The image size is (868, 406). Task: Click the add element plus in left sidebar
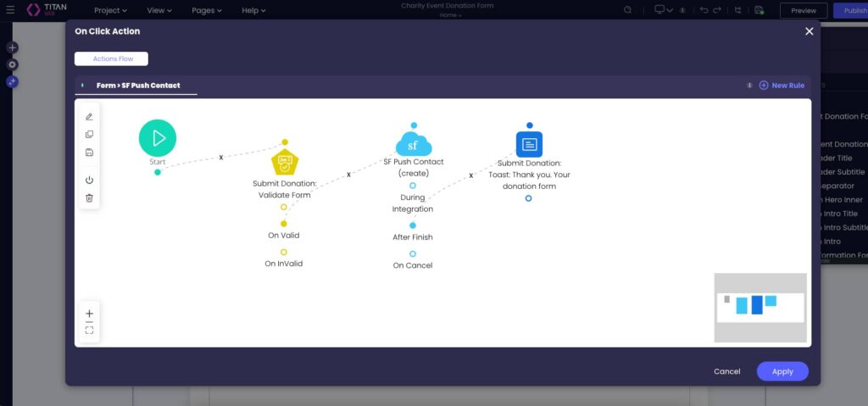(x=12, y=47)
